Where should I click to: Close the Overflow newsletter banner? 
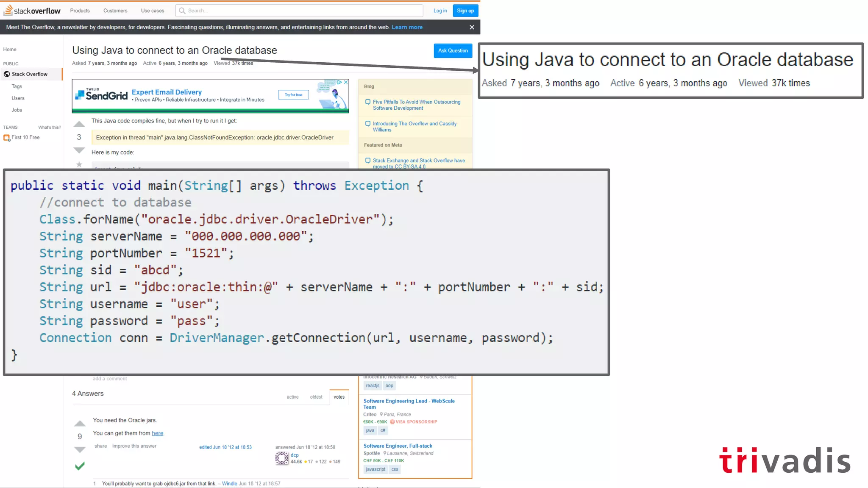(x=472, y=27)
